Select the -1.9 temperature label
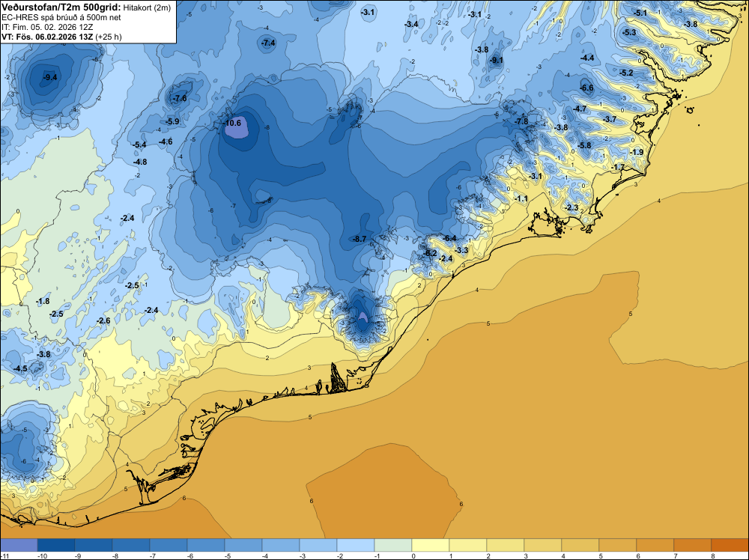Screen dimensions: 749x560 (637, 153)
